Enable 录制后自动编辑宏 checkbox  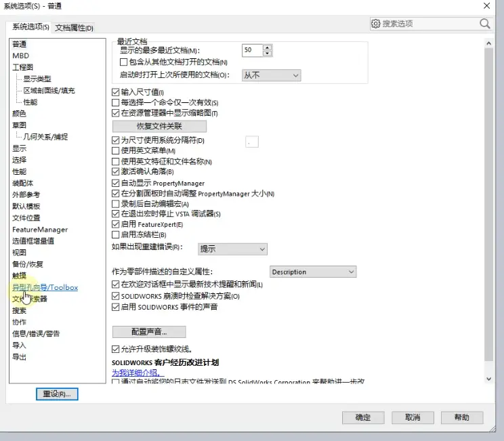click(x=115, y=204)
